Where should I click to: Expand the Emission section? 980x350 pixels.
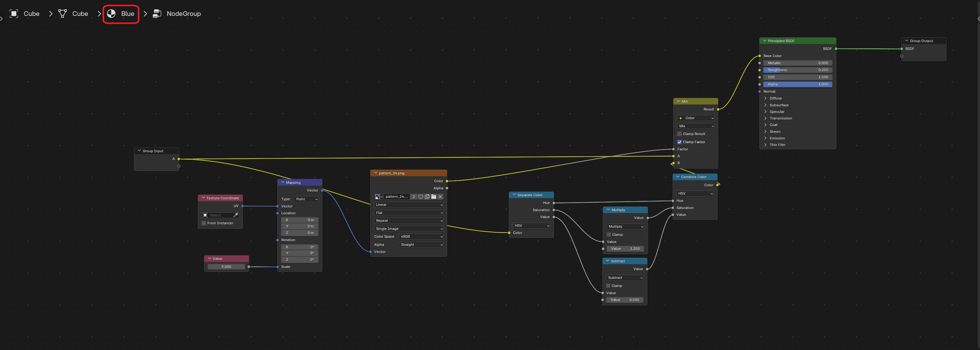[777, 138]
